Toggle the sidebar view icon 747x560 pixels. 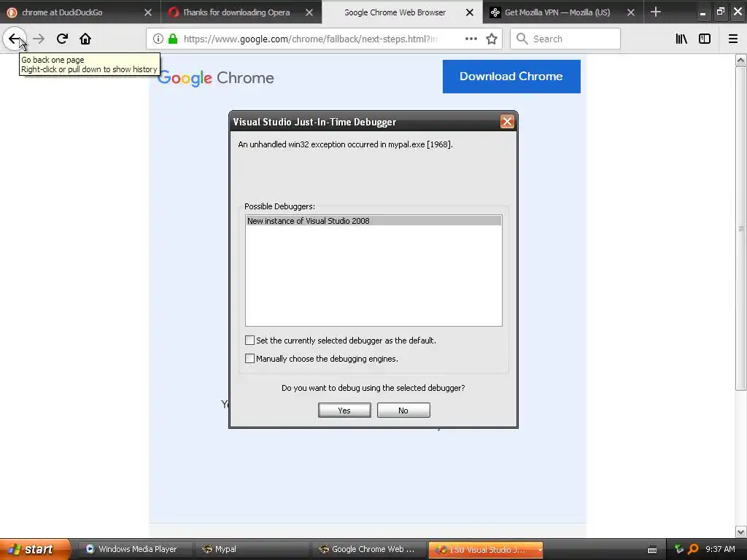tap(705, 39)
